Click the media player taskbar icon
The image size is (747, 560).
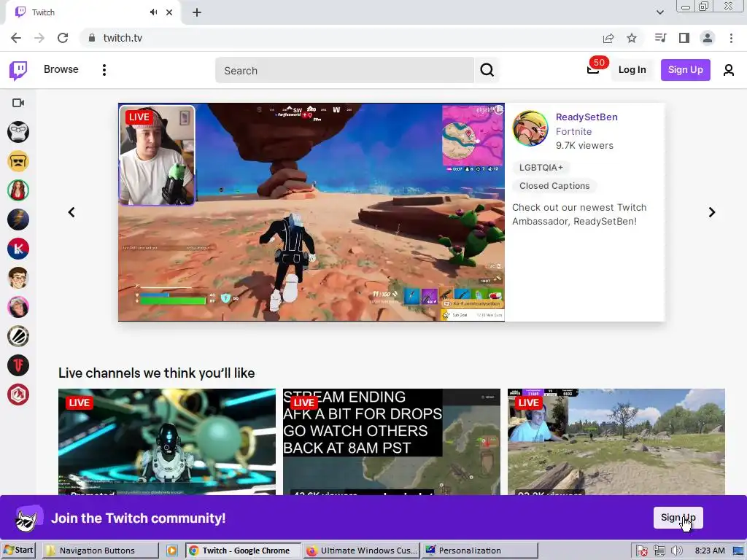click(x=172, y=551)
